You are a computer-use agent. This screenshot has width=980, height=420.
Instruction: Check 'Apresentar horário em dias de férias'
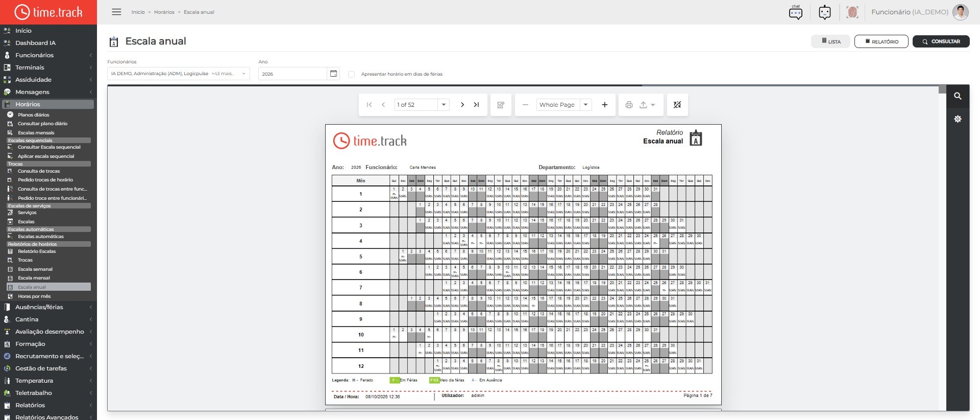(351, 74)
